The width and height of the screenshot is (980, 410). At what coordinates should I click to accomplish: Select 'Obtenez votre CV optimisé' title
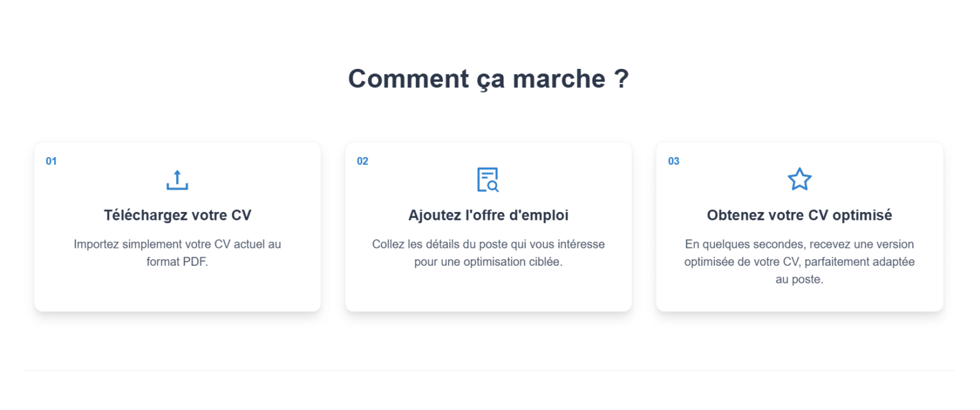tap(799, 215)
